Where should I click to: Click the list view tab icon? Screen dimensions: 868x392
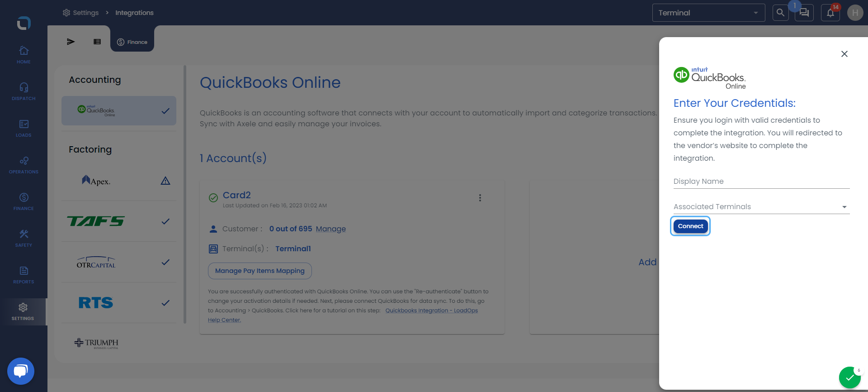pos(97,42)
